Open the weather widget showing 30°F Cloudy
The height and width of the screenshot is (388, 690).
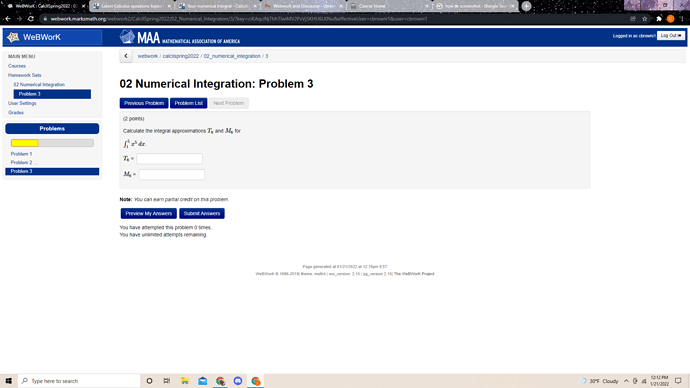tap(599, 381)
